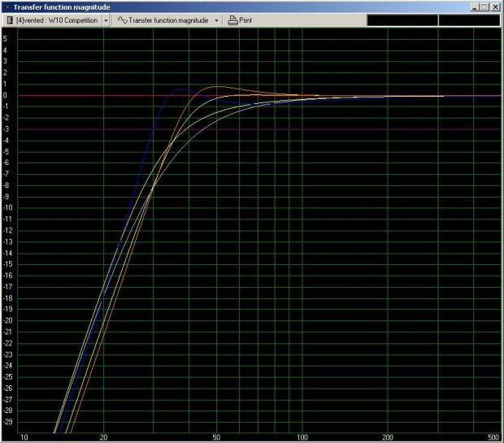504x443 pixels.
Task: Click the Print button
Action: [240, 20]
